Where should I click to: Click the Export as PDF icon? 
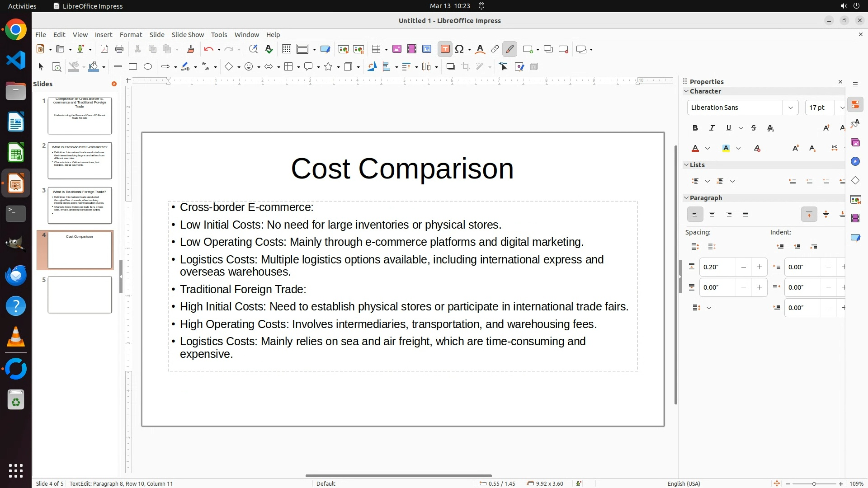(x=104, y=49)
